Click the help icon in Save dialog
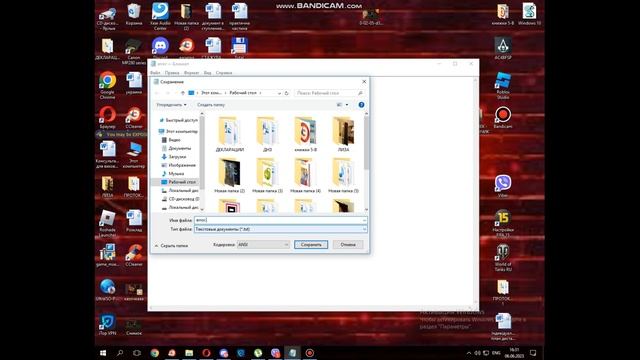This screenshot has height=360, width=640. pyautogui.click(x=361, y=105)
